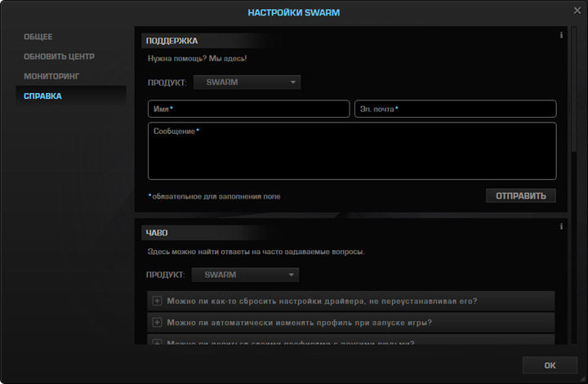The height and width of the screenshot is (384, 588).
Task: Expand the plus icon for automatic profile change question
Action: (157, 322)
